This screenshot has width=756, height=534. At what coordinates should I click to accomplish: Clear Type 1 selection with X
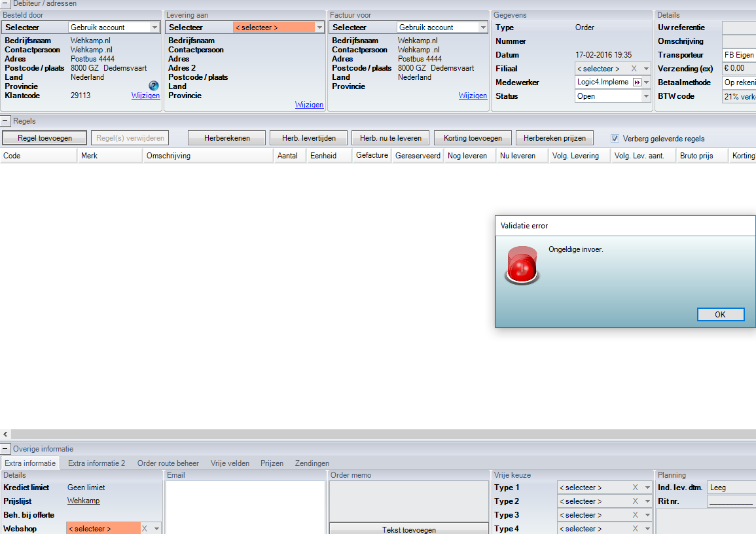[x=635, y=488]
